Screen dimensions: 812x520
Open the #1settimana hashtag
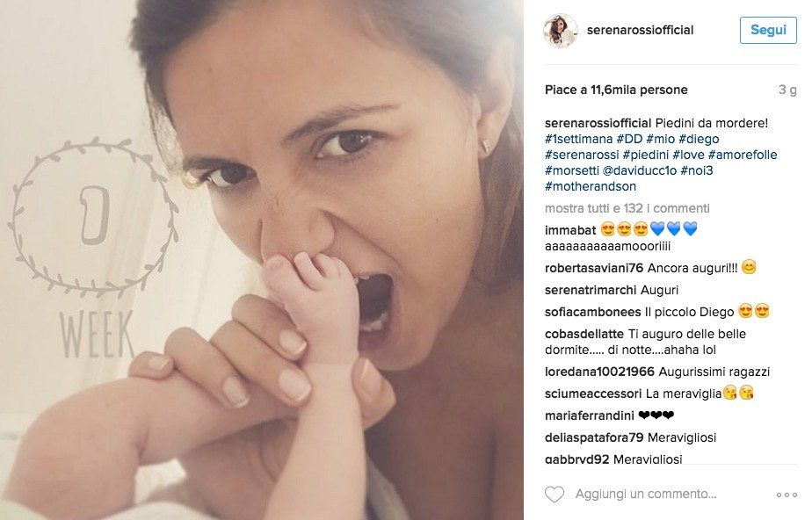[x=579, y=139]
